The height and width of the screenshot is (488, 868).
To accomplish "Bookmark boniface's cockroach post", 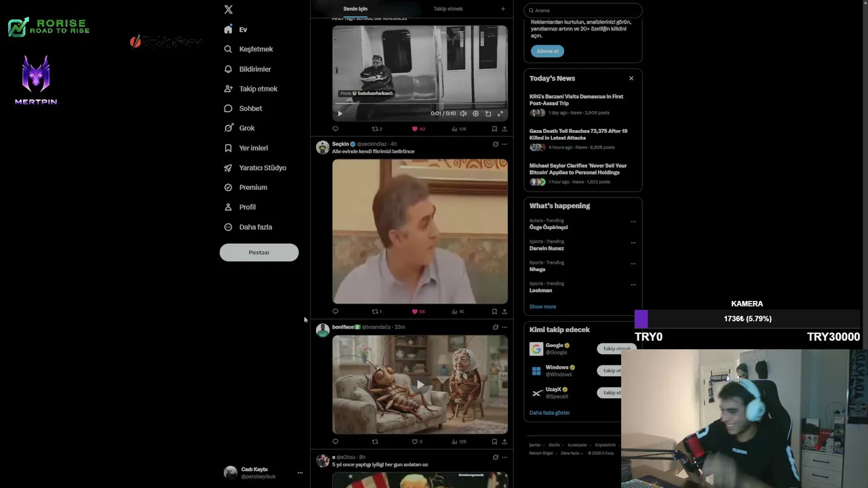I will point(494,442).
